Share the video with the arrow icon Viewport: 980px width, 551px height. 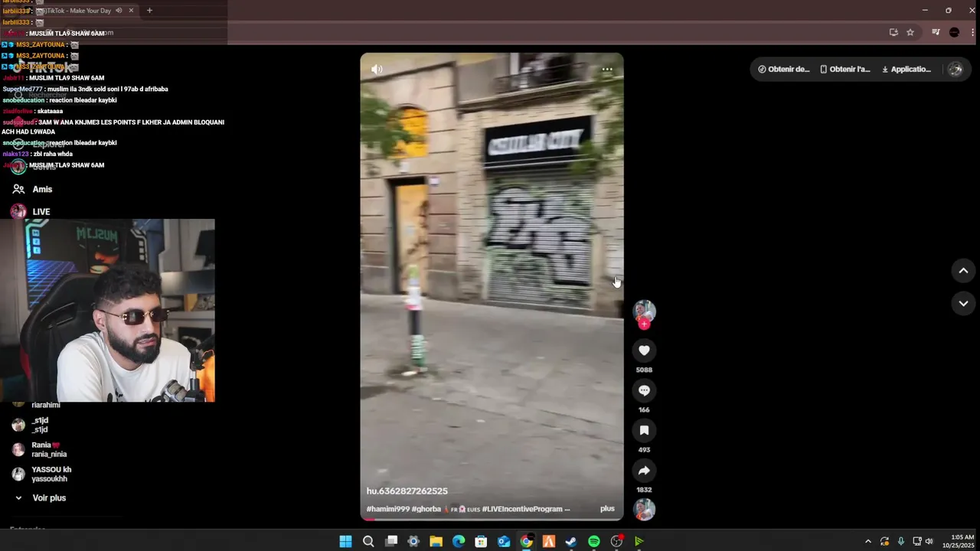pyautogui.click(x=644, y=471)
